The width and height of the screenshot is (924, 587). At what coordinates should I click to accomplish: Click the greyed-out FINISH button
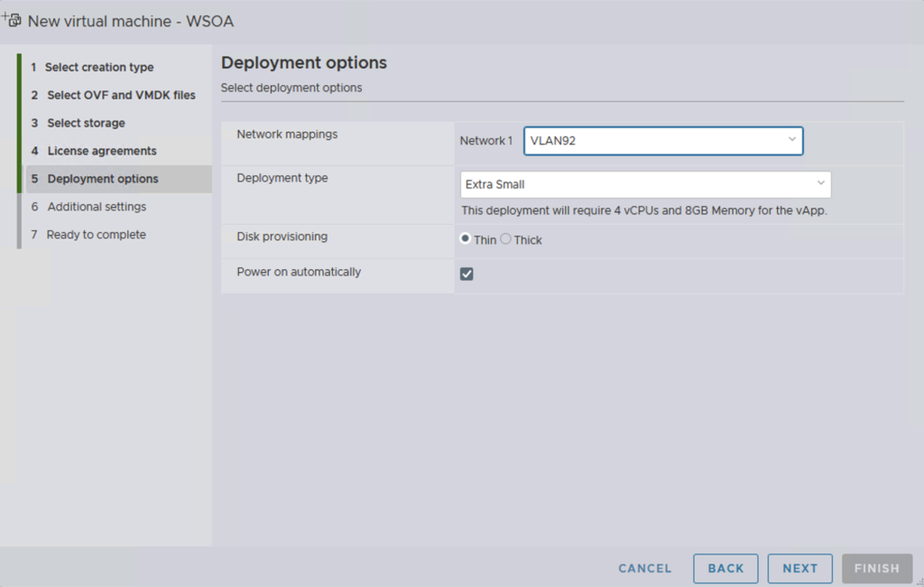876,568
